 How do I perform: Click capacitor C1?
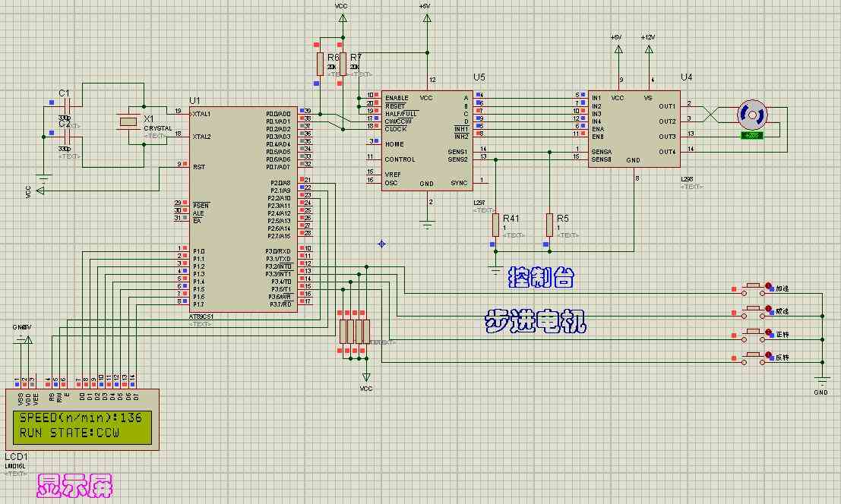click(64, 109)
